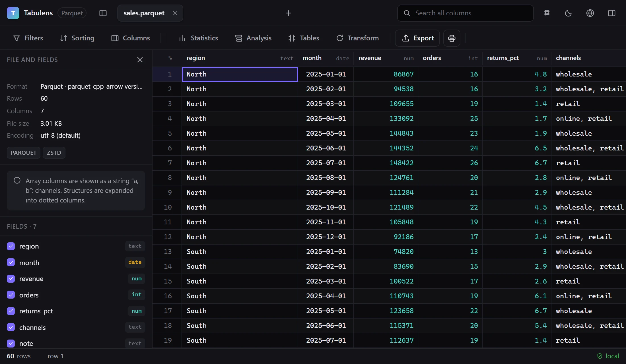Screen dimensions: 626x364
Task: Open the Transform tool
Action: tap(358, 38)
